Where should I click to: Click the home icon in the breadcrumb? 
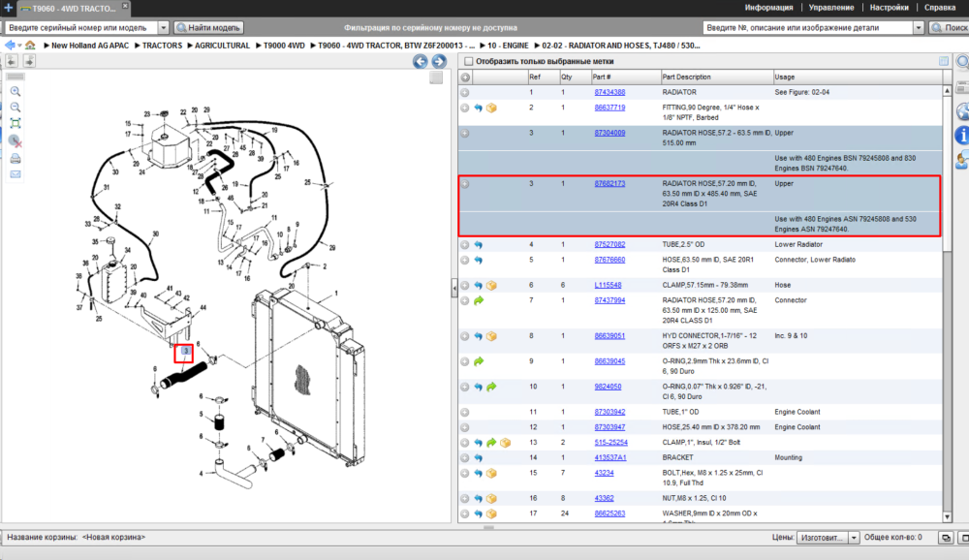click(x=30, y=46)
